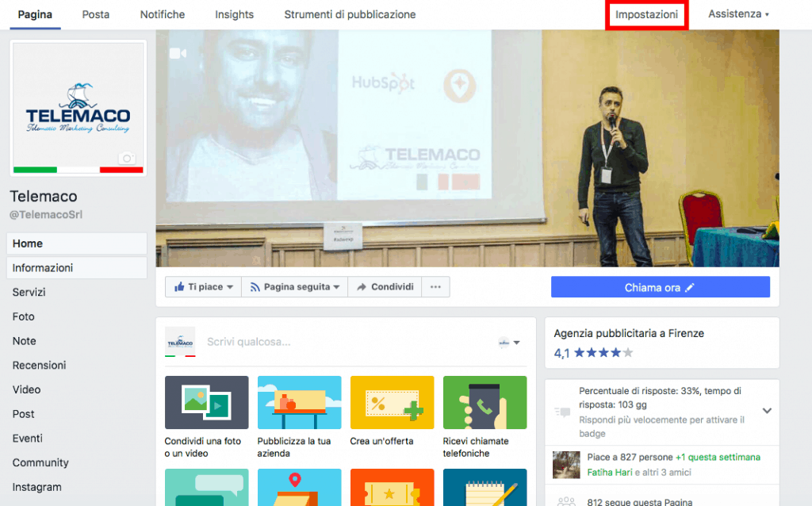Viewport: 812px width, 506px height.
Task: Click the Telemaco page name
Action: pyautogui.click(x=44, y=196)
